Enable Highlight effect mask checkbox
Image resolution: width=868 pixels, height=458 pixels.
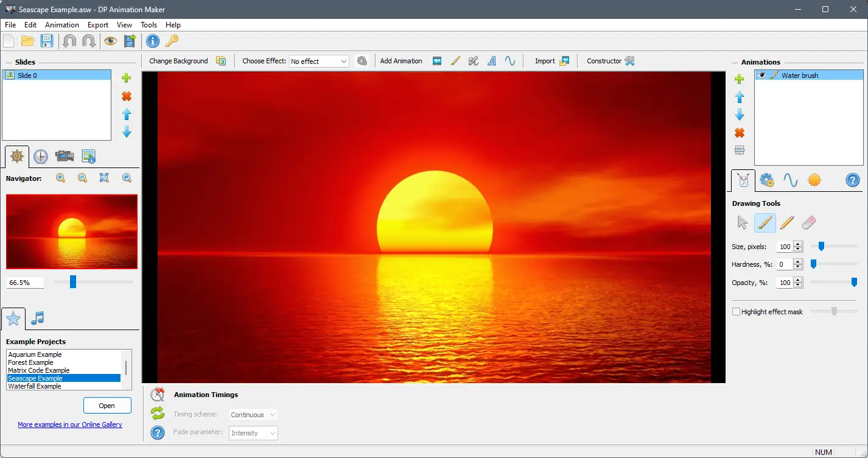click(x=736, y=312)
